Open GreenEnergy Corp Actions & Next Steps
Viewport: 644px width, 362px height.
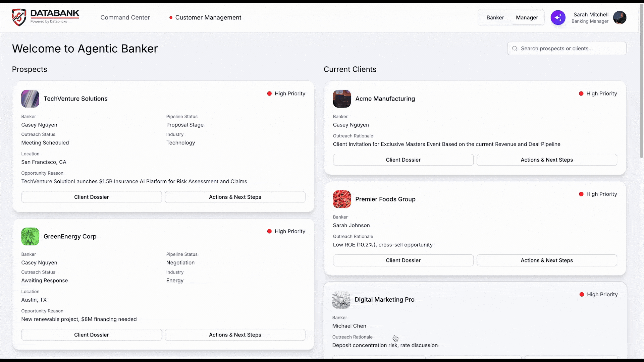235,335
